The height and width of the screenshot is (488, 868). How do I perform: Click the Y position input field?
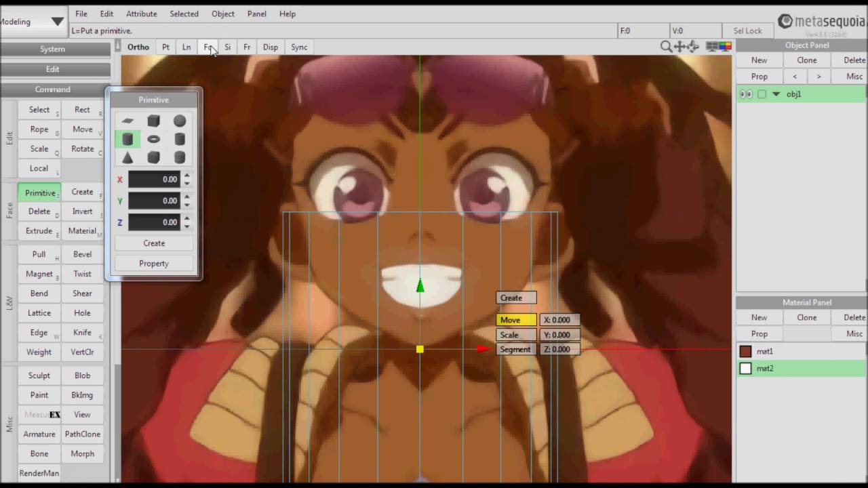tap(154, 201)
